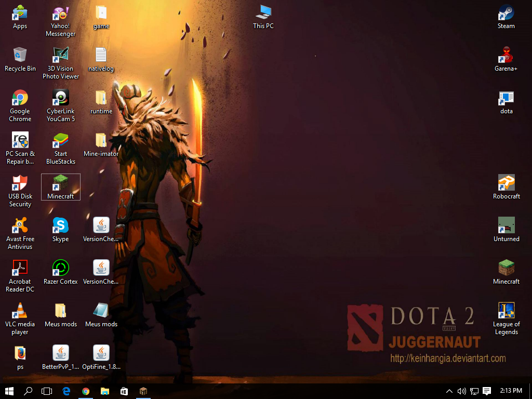532x399 pixels.
Task: Open the volume control in the tray
Action: [461, 391]
